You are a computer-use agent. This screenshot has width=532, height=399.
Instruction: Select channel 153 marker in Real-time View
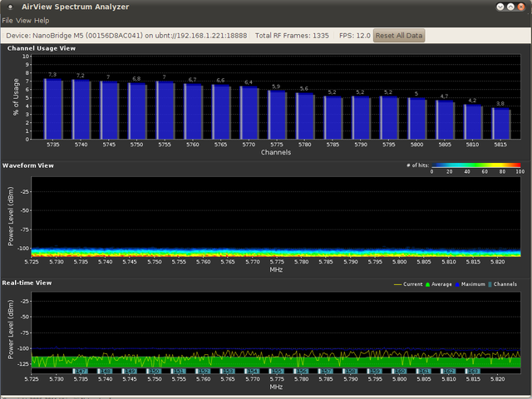click(227, 372)
